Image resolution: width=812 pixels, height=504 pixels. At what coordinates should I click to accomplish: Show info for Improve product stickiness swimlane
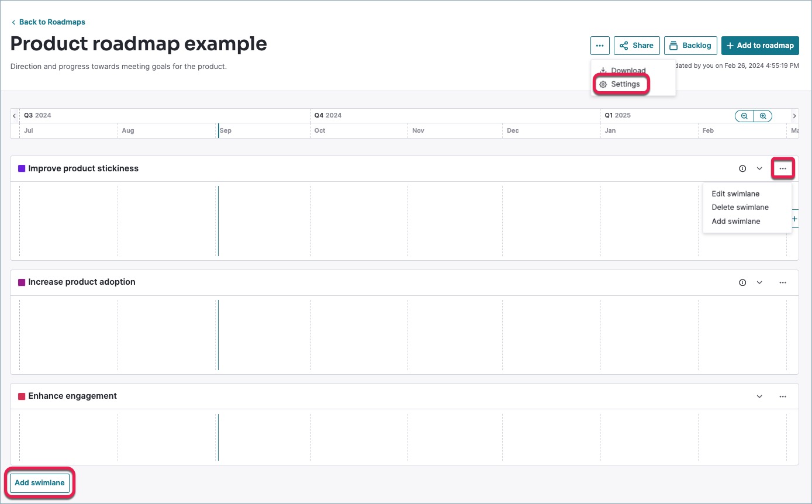pyautogui.click(x=742, y=168)
